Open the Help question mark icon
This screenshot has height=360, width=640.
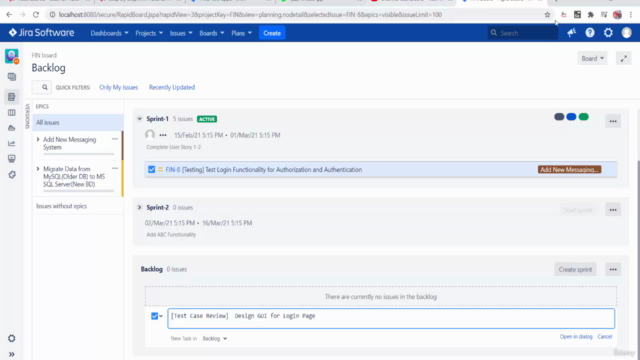click(x=590, y=33)
